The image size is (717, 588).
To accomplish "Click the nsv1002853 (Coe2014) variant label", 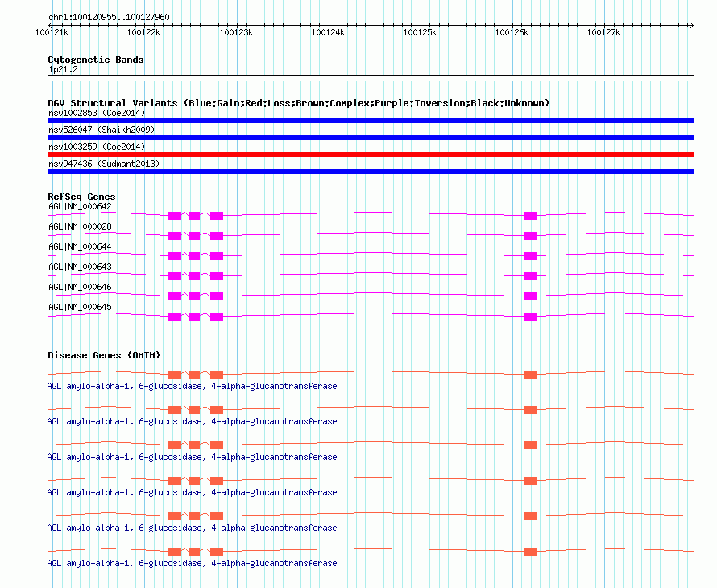I will coord(97,113).
